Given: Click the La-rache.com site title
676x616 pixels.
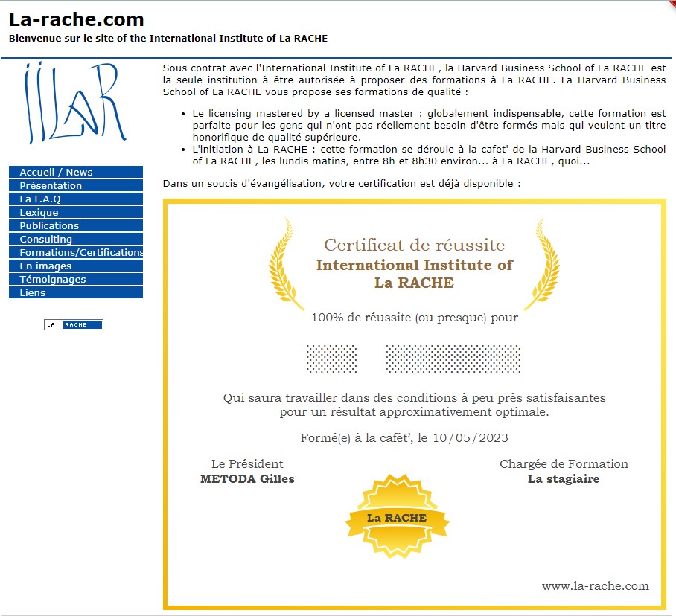Looking at the screenshot, I should click(x=77, y=20).
